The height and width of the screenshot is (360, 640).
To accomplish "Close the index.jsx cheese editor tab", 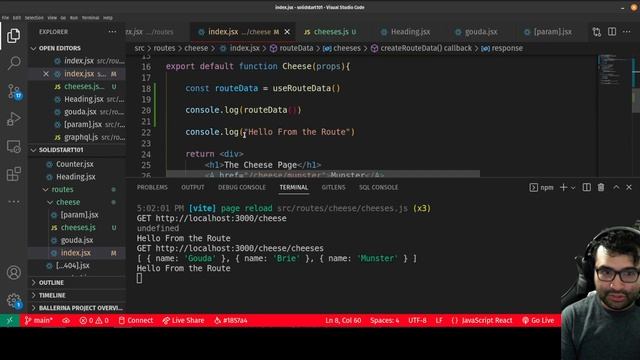I will (x=287, y=32).
